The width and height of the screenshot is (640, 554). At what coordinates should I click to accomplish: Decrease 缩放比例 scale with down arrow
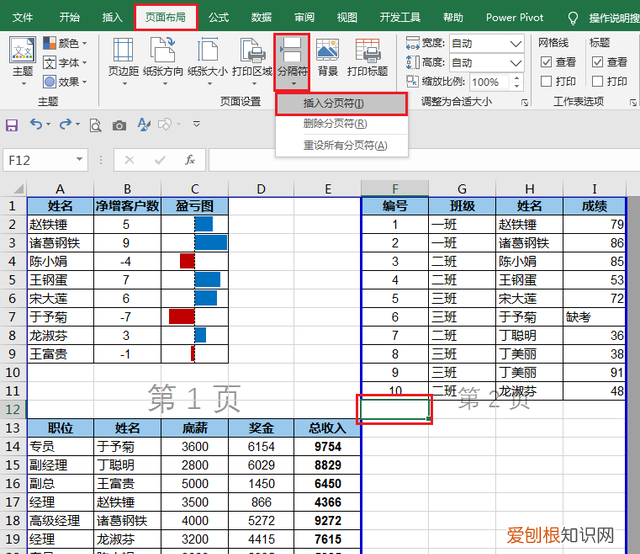click(517, 86)
